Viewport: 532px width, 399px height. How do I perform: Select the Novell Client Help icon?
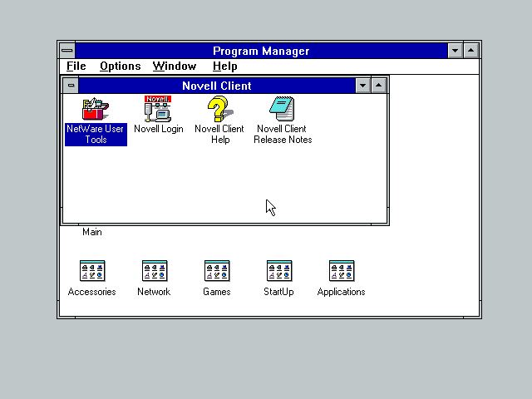click(220, 109)
